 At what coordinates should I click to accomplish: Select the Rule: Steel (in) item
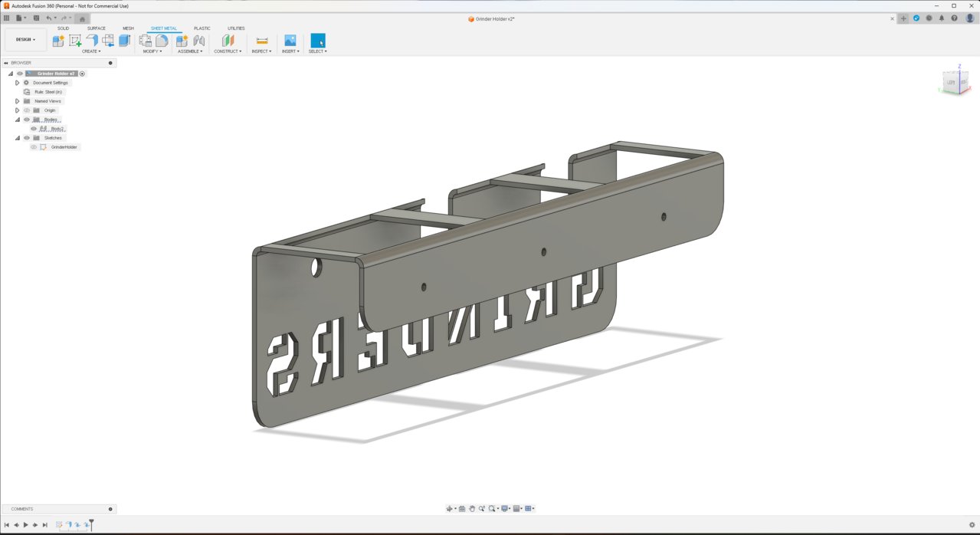click(48, 92)
